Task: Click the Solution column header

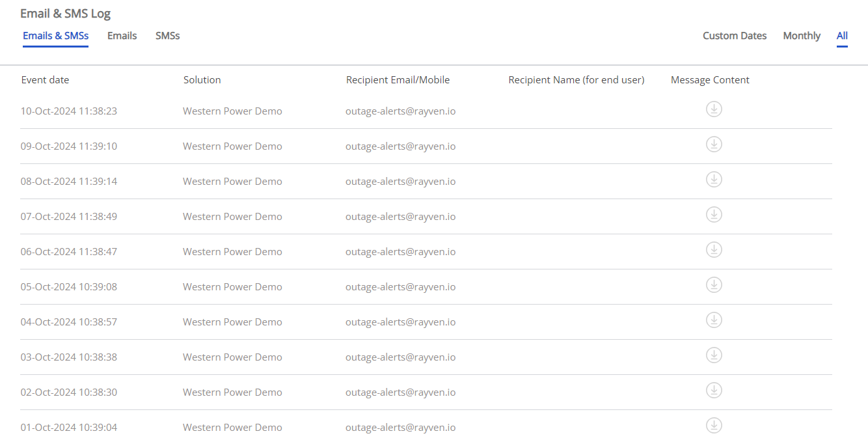Action: [x=202, y=80]
